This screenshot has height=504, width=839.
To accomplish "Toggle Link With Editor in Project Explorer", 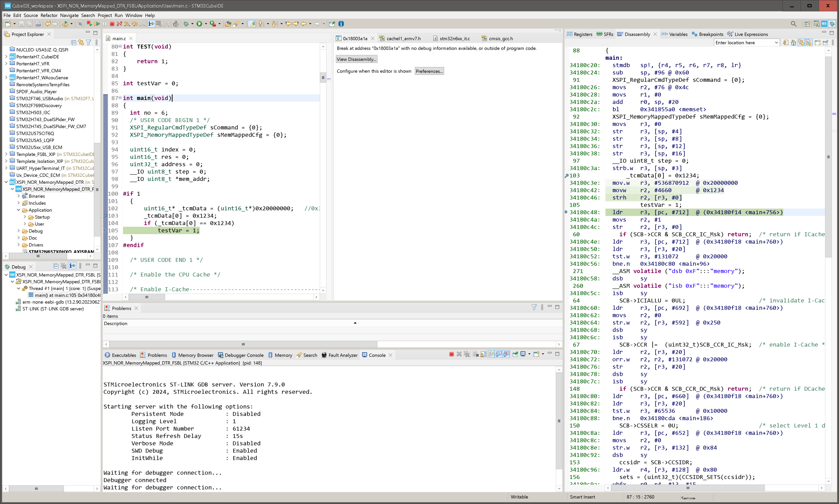I will coord(81,43).
